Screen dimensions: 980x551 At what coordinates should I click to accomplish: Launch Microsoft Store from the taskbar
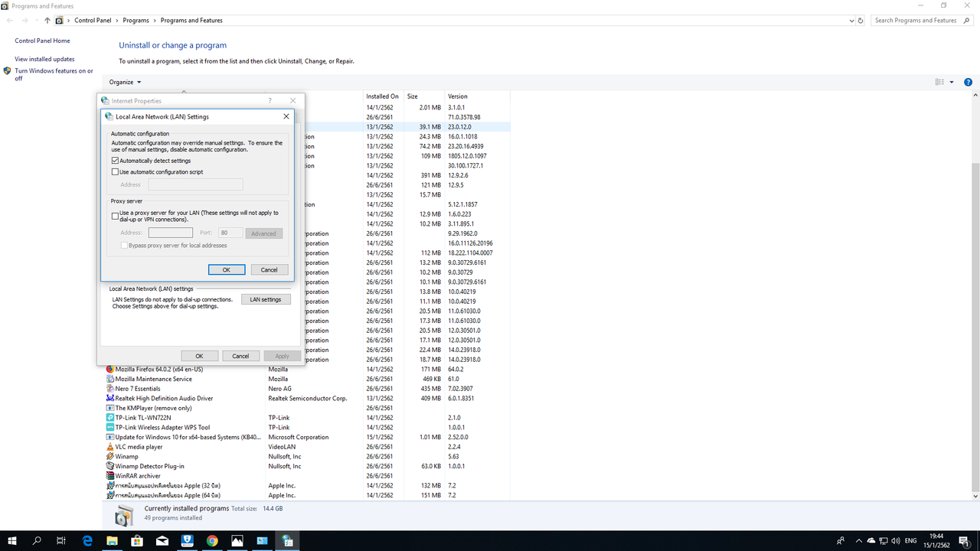(x=137, y=541)
